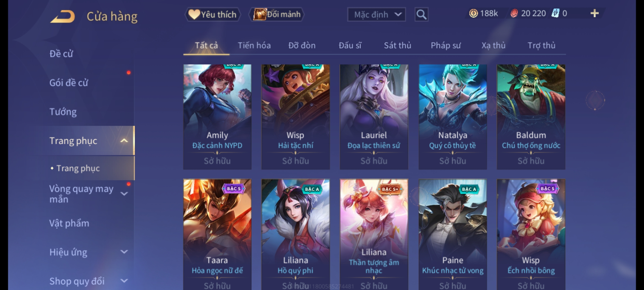Viewport: 644px width, 290px height.
Task: Open Yêu thích heart favorites
Action: (x=213, y=15)
